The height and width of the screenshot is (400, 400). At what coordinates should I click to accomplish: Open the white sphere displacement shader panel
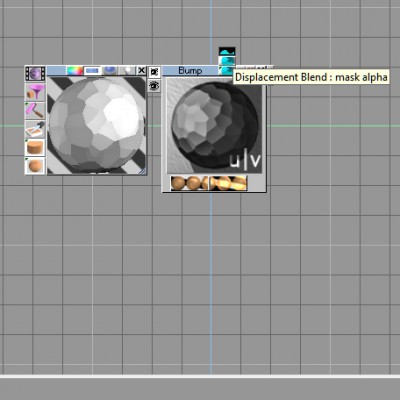[127, 71]
